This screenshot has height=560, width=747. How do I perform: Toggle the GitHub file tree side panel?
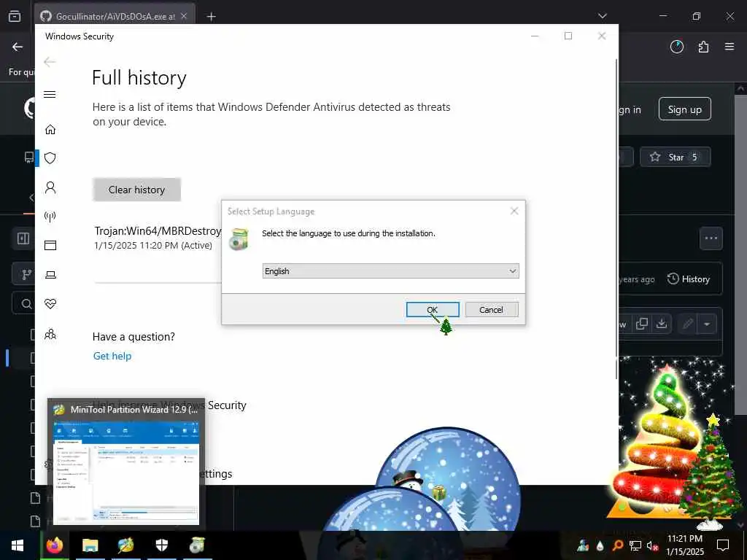[x=23, y=238]
